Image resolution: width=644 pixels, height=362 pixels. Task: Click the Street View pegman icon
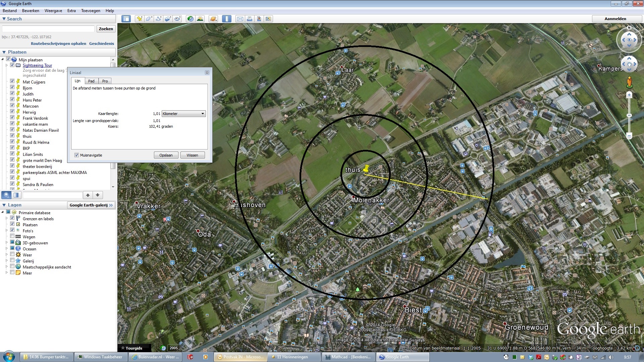click(x=629, y=82)
